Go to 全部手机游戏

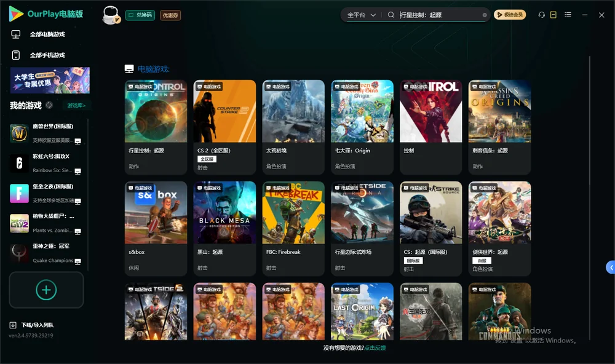pos(38,55)
